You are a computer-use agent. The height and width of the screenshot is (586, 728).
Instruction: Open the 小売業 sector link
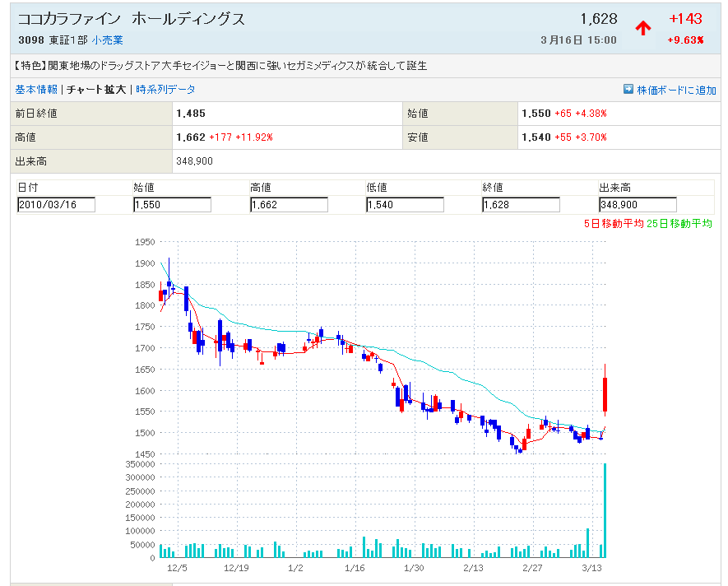click(107, 40)
